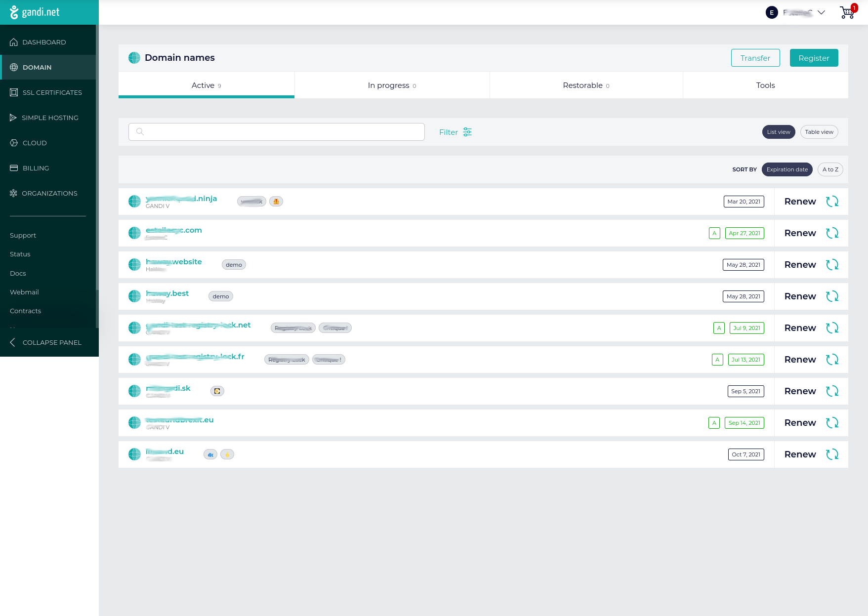Image resolution: width=868 pixels, height=616 pixels.
Task: Click the Cloud icon in the sidebar
Action: [13, 143]
